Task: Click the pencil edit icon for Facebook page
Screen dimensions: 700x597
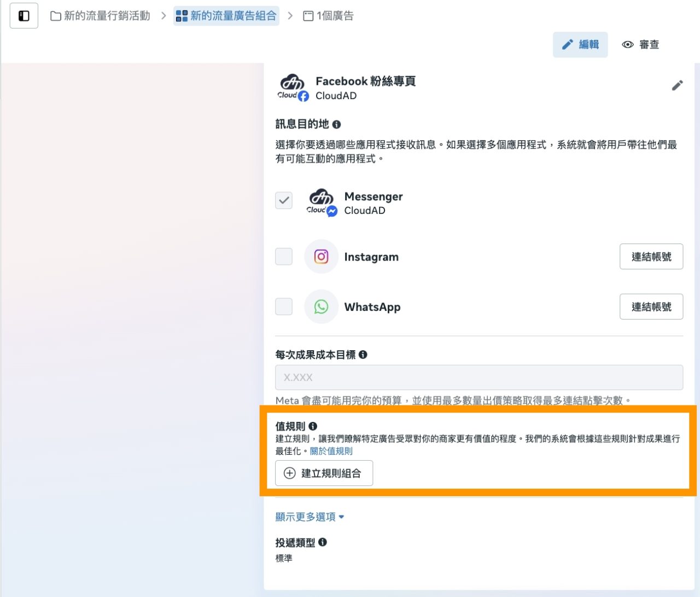Action: (677, 85)
